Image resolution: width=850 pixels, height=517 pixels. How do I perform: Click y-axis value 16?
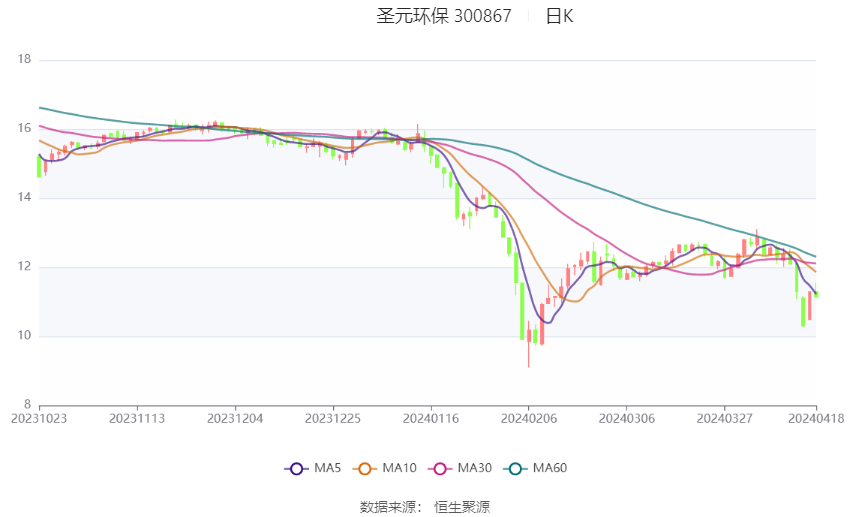click(24, 128)
